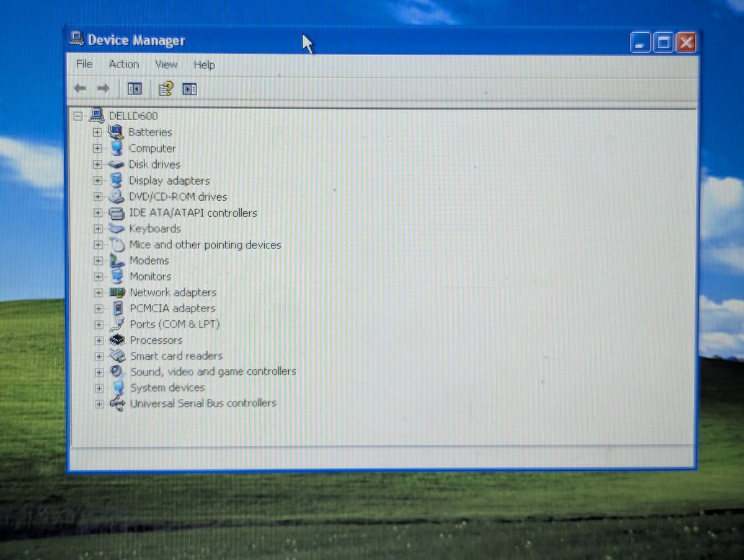Expand the Processors node

(99, 340)
